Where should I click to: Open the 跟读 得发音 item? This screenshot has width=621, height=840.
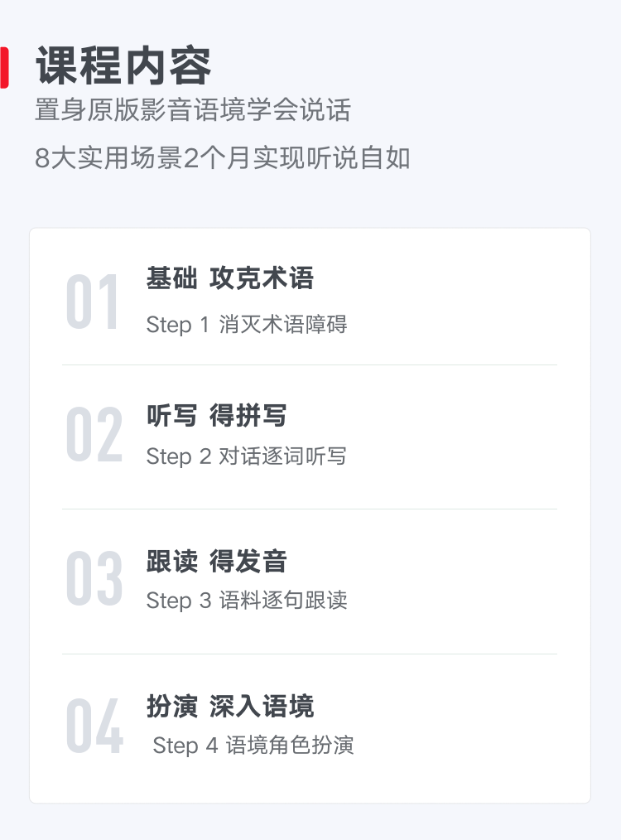click(217, 562)
